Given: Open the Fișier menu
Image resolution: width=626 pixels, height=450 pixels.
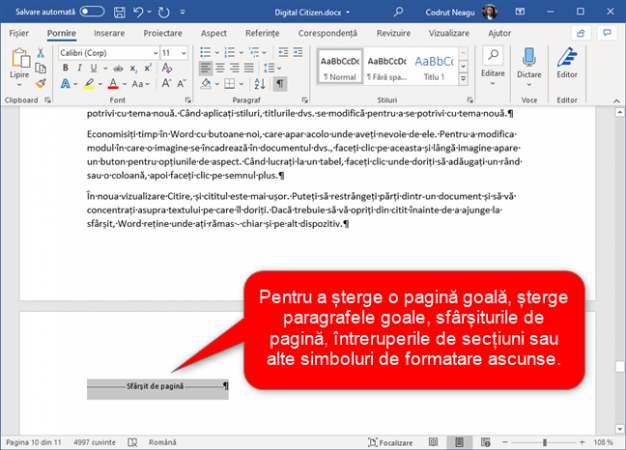Looking at the screenshot, I should pyautogui.click(x=19, y=33).
